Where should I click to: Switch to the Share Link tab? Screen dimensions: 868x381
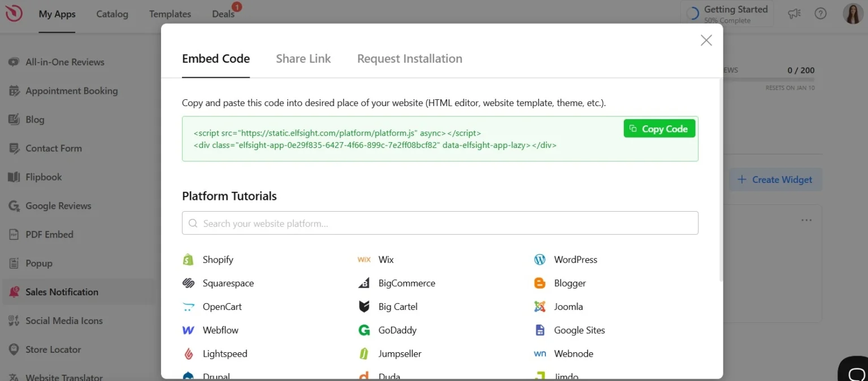pos(303,58)
